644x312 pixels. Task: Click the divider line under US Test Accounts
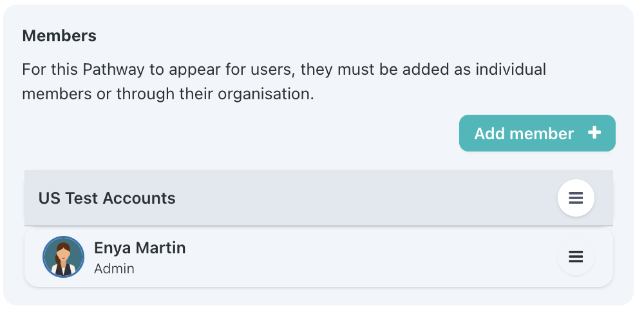point(319,226)
